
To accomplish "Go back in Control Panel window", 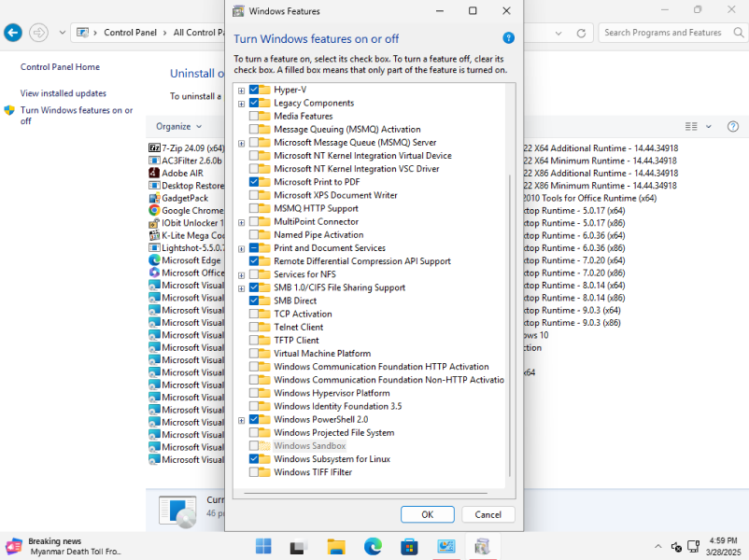I will click(13, 33).
